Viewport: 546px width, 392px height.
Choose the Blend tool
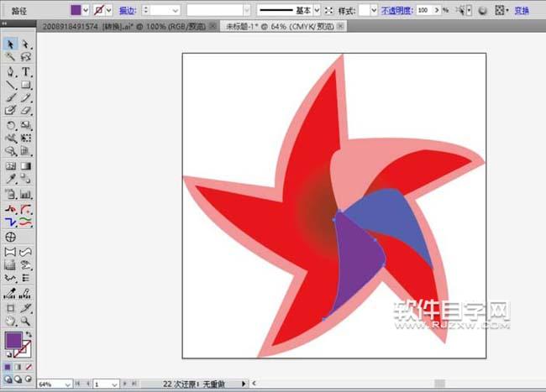(25, 179)
